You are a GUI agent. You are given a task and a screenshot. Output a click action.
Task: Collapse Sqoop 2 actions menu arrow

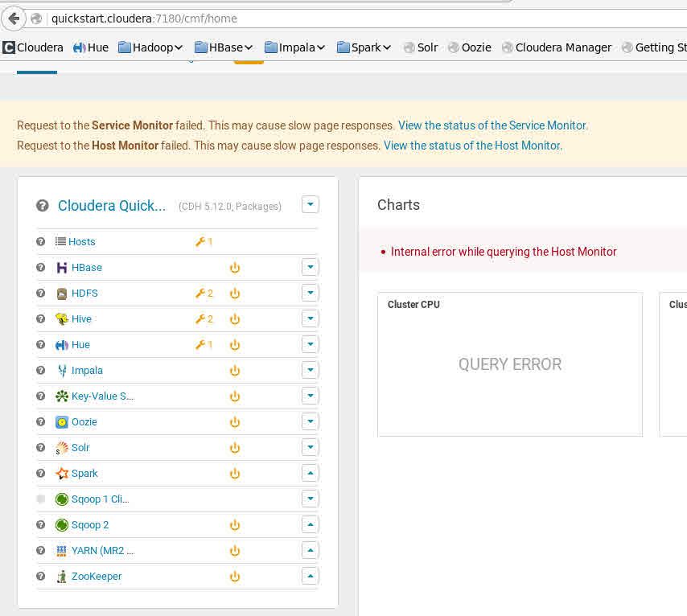point(311,524)
